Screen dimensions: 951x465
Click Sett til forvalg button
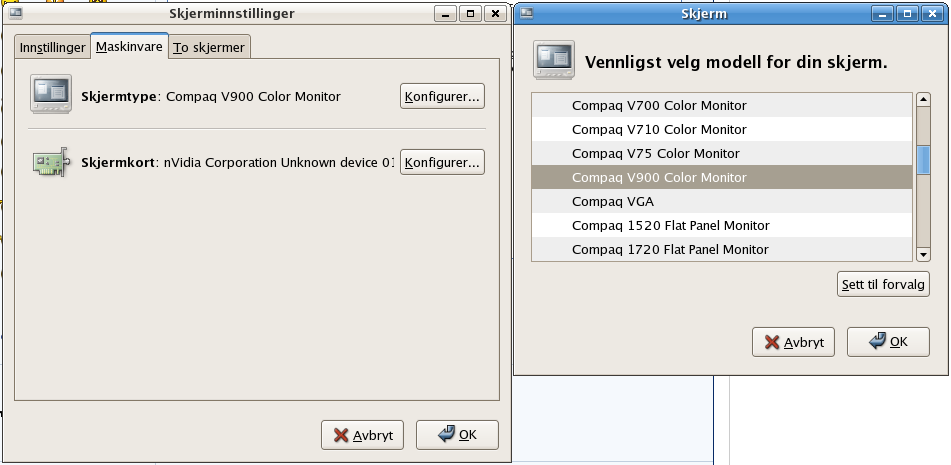883,284
